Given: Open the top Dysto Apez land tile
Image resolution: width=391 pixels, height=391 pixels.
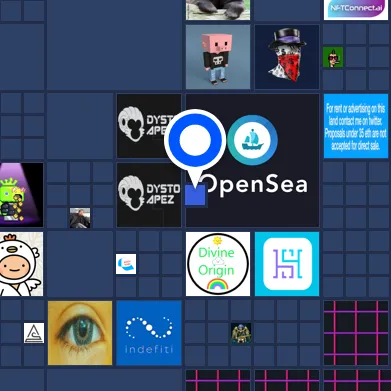Looking at the screenshot, I should pos(149,126).
